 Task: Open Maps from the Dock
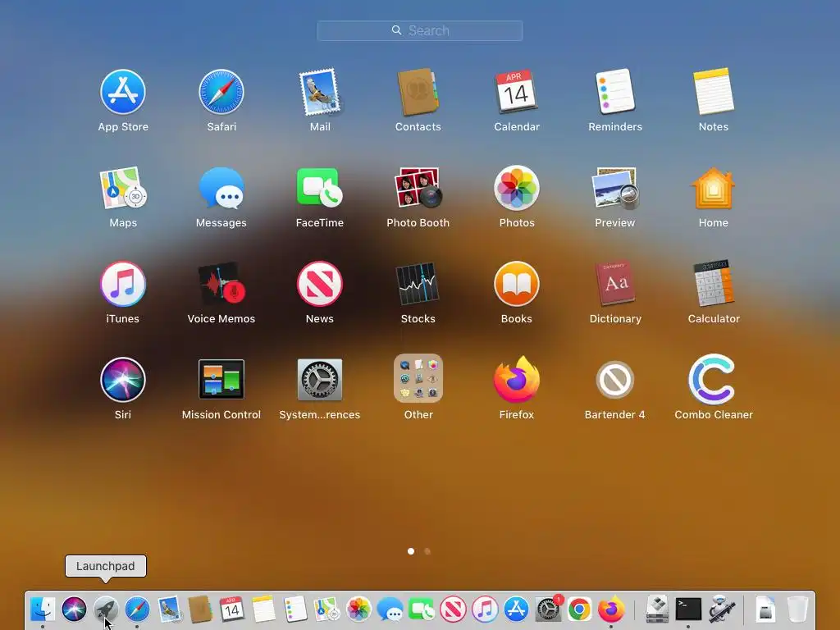coord(326,609)
